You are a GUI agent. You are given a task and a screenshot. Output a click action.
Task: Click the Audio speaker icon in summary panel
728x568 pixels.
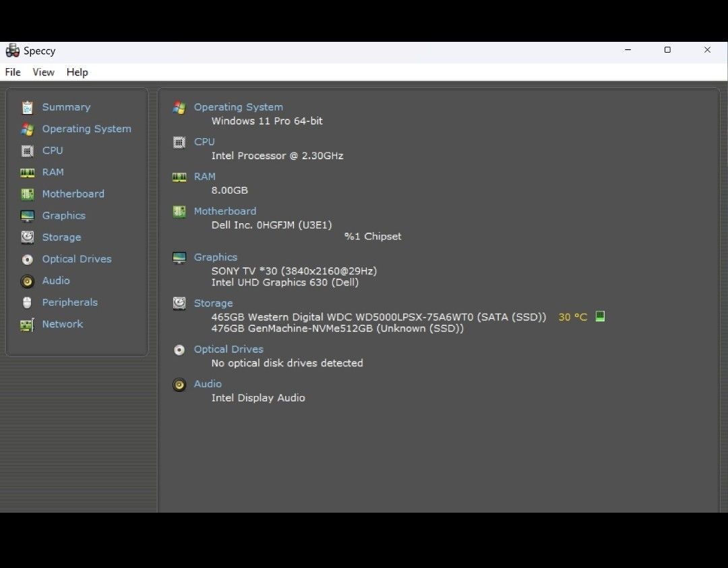click(x=179, y=385)
